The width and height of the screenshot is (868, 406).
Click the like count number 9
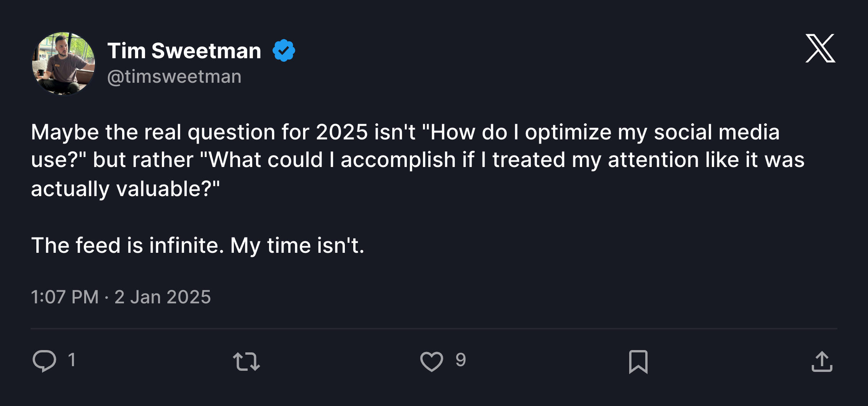461,360
